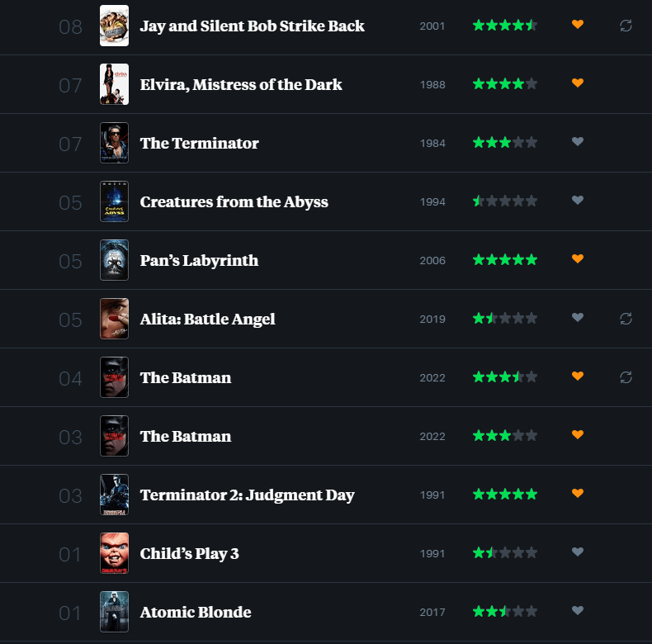Click the orange heart beside Elvira, Mistress of the Dark
The height and width of the screenshot is (644, 652).
pos(578,83)
